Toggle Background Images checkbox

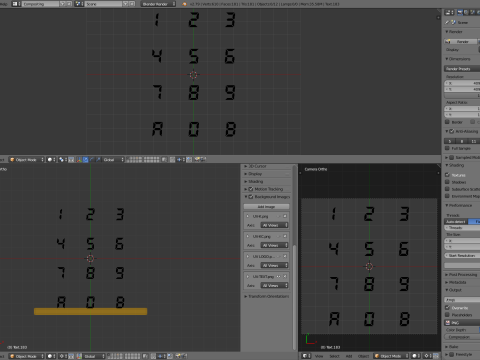[x=251, y=197]
